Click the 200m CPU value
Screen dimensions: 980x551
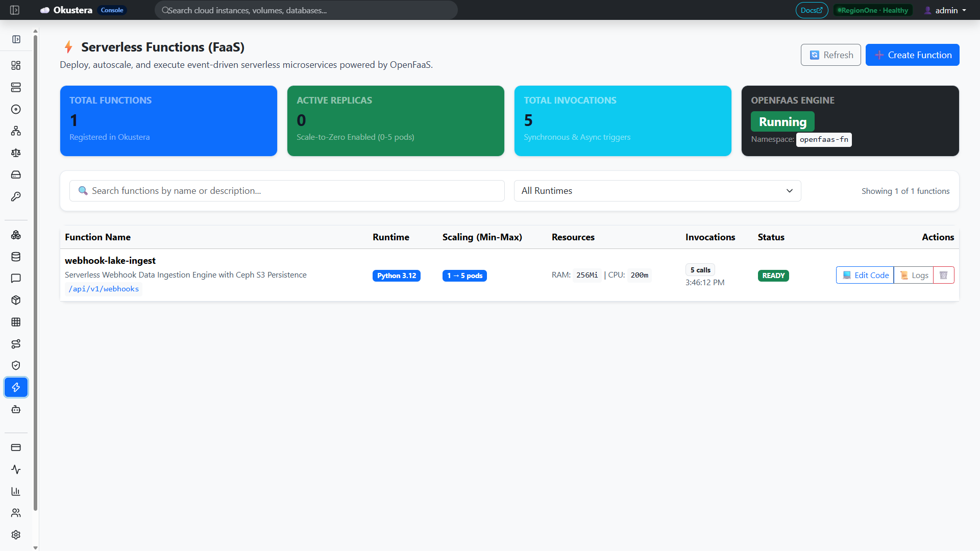pyautogui.click(x=639, y=275)
